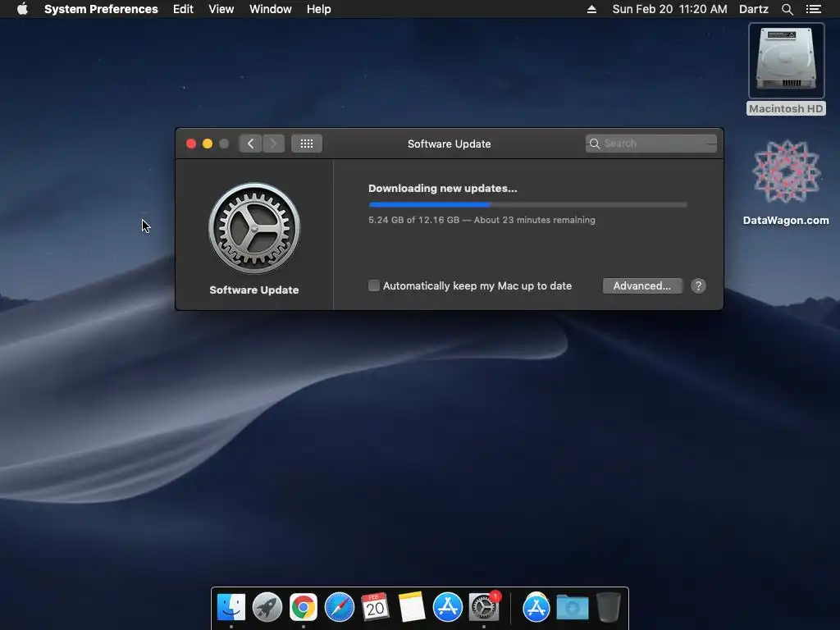Screen dimensions: 840x630
Task: Click the Downloading new updates heading
Action: (x=442, y=189)
